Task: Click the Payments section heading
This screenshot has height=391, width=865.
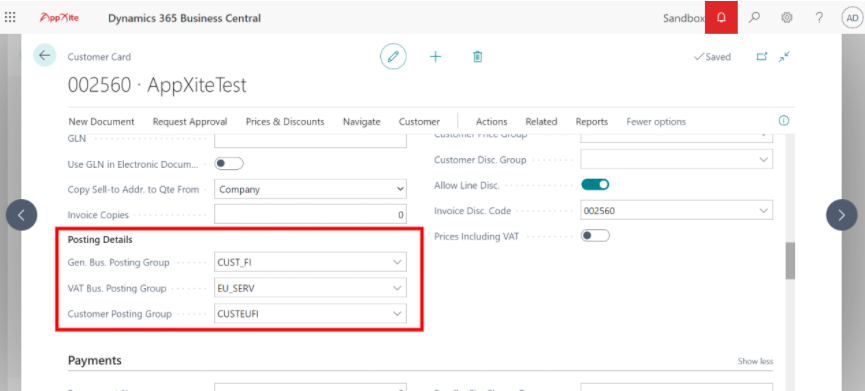Action: (95, 360)
